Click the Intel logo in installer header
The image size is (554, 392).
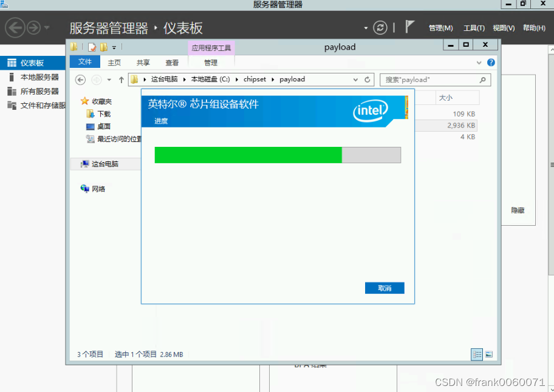pyautogui.click(x=371, y=111)
